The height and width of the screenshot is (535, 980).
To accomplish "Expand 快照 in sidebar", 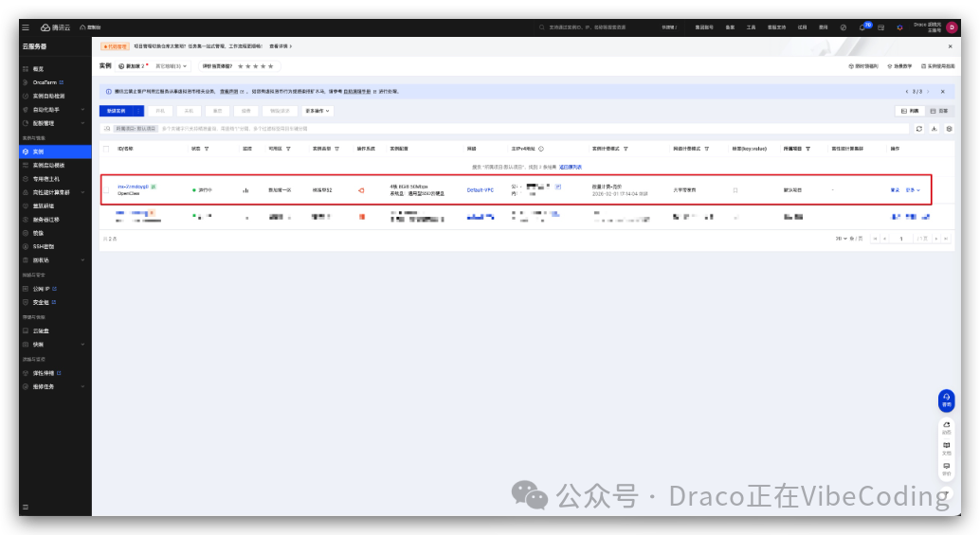I will pyautogui.click(x=82, y=345).
